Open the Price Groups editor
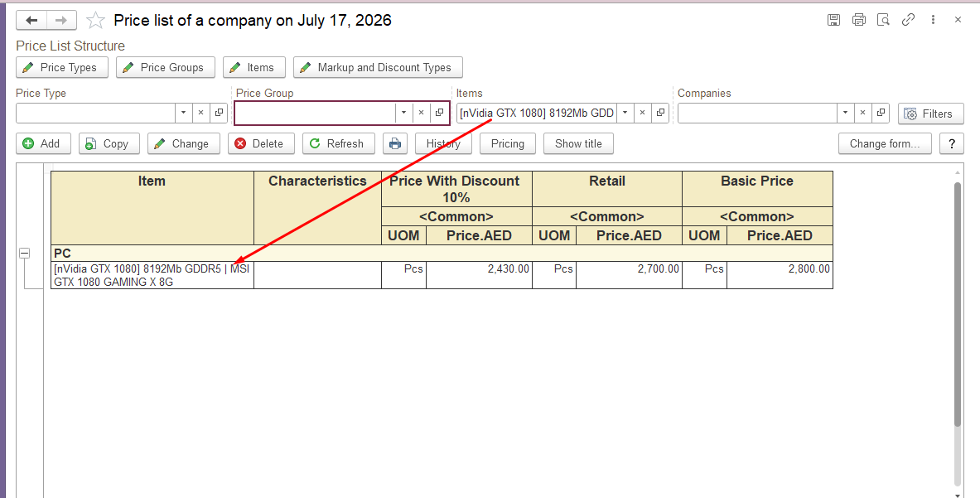 coord(166,67)
